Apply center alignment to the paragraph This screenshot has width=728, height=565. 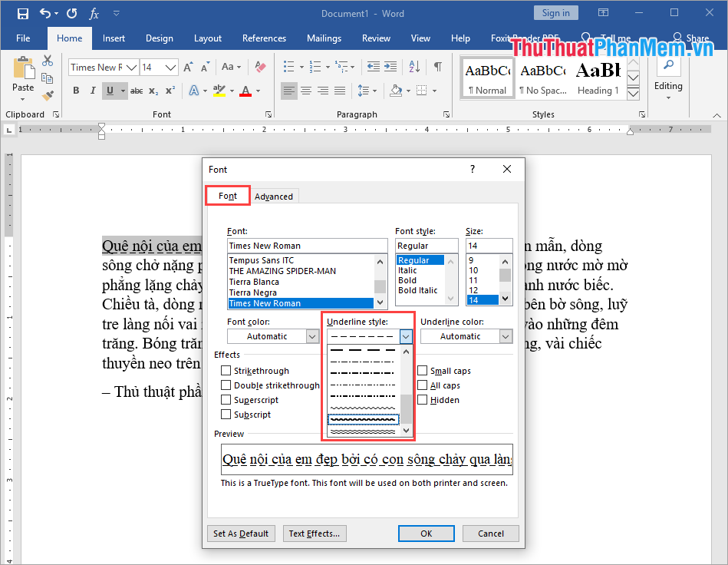pos(306,91)
